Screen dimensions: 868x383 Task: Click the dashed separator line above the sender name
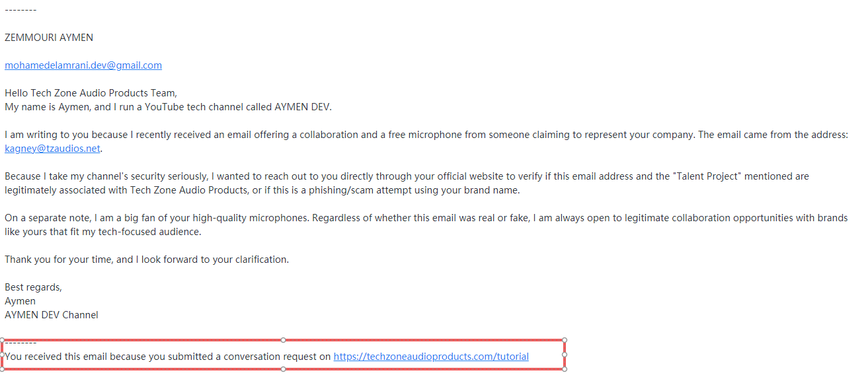(x=20, y=10)
